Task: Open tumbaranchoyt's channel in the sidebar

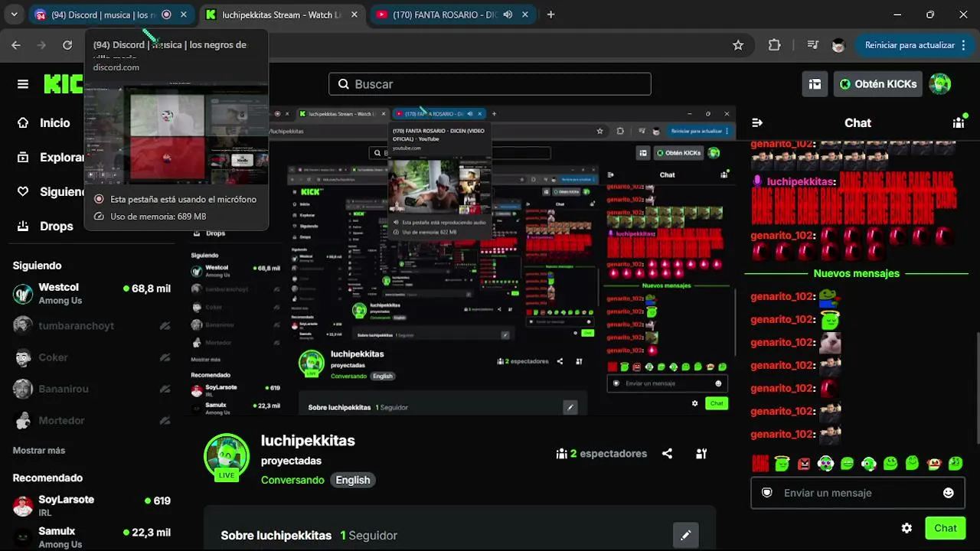Action: pos(92,326)
